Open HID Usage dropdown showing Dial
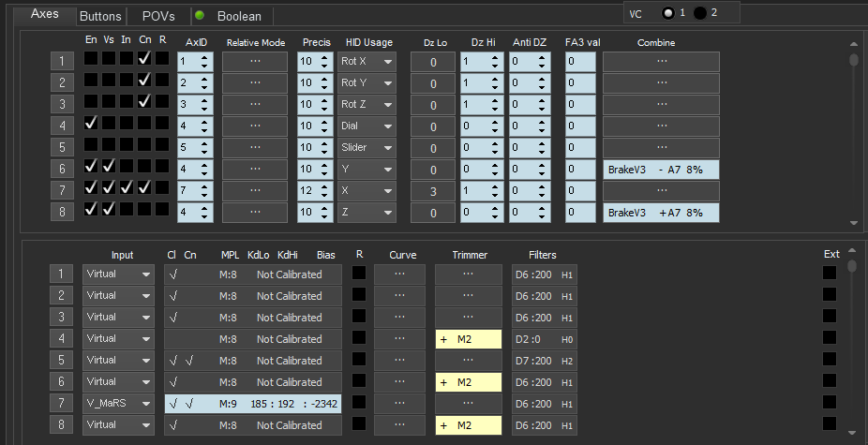 (367, 126)
